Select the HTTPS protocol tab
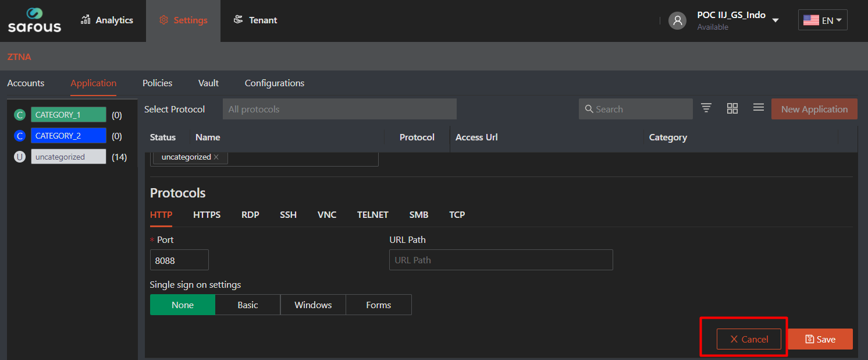 (207, 215)
